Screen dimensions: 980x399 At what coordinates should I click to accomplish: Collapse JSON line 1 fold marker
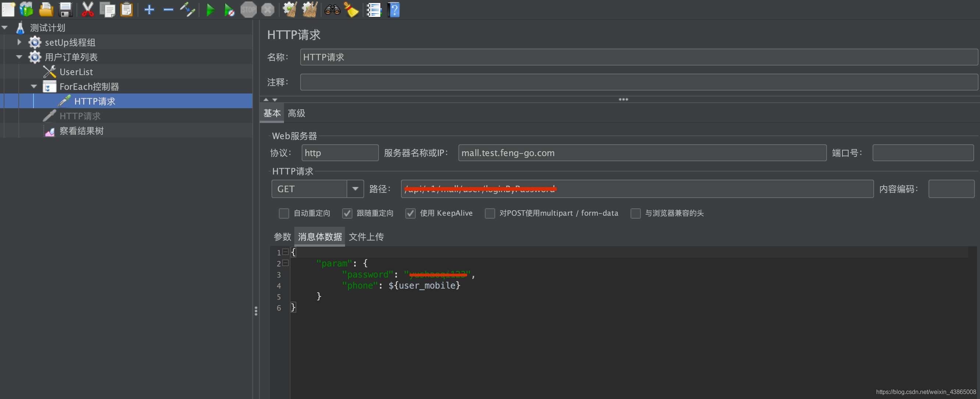point(285,252)
